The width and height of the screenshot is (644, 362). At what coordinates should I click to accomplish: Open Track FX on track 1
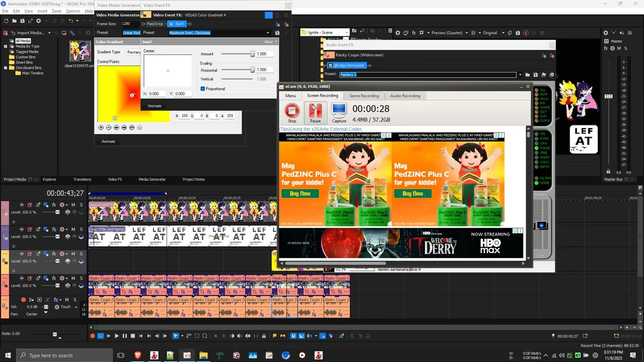click(x=54, y=205)
